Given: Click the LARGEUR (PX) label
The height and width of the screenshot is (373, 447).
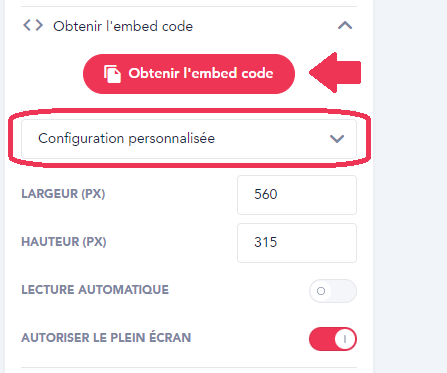Looking at the screenshot, I should (x=63, y=194).
